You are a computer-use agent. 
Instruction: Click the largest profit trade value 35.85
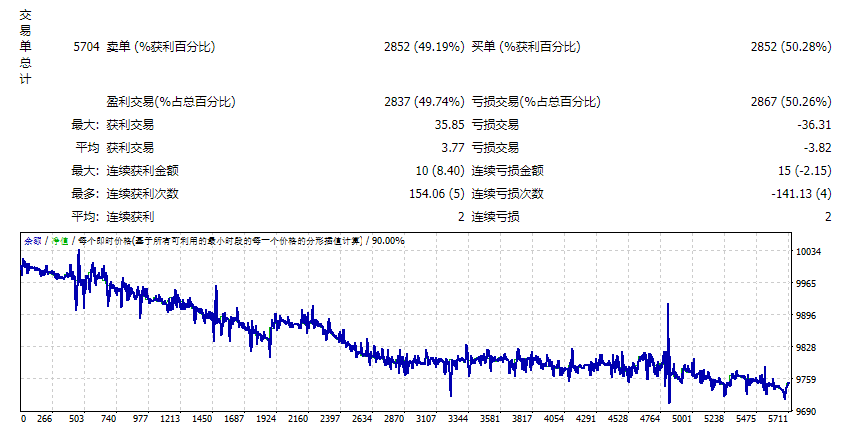pyautogui.click(x=449, y=125)
